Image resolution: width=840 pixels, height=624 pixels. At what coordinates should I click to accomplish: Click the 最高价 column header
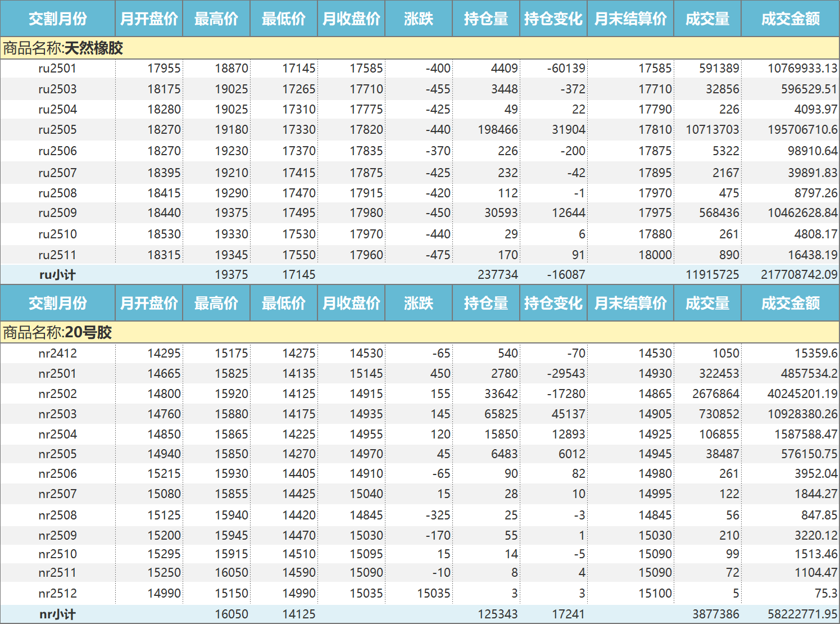coord(216,18)
